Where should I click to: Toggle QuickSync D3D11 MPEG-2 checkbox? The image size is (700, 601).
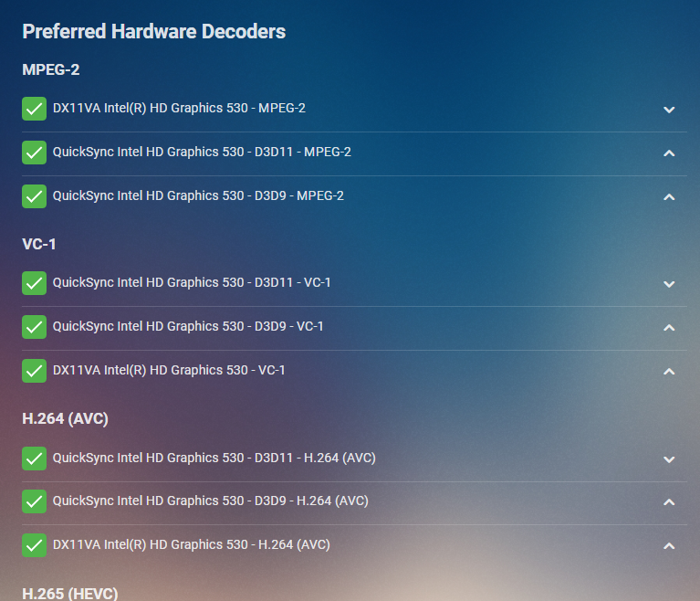[x=34, y=153]
